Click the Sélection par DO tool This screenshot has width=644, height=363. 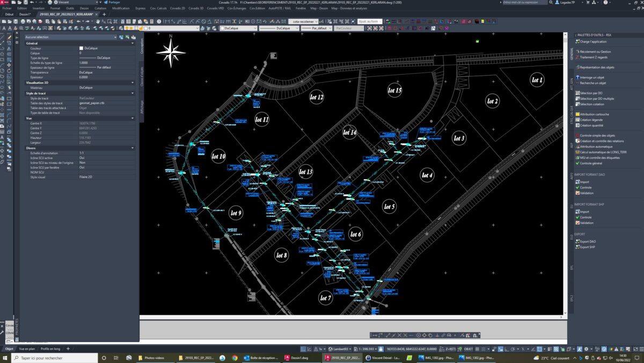(x=591, y=93)
